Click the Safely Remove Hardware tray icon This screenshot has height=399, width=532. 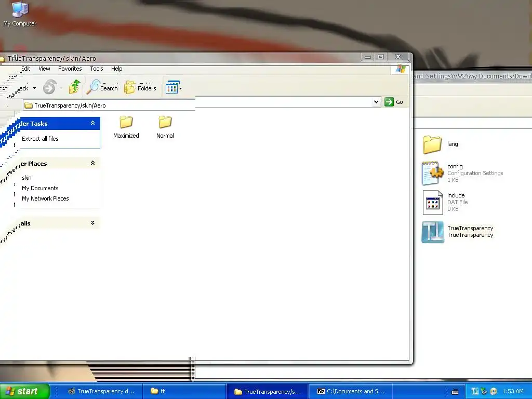point(484,392)
